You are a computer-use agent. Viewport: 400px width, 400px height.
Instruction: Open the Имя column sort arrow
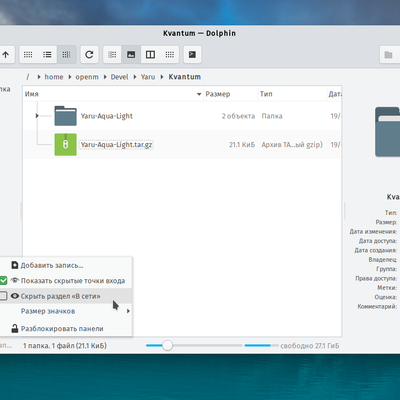pos(199,94)
